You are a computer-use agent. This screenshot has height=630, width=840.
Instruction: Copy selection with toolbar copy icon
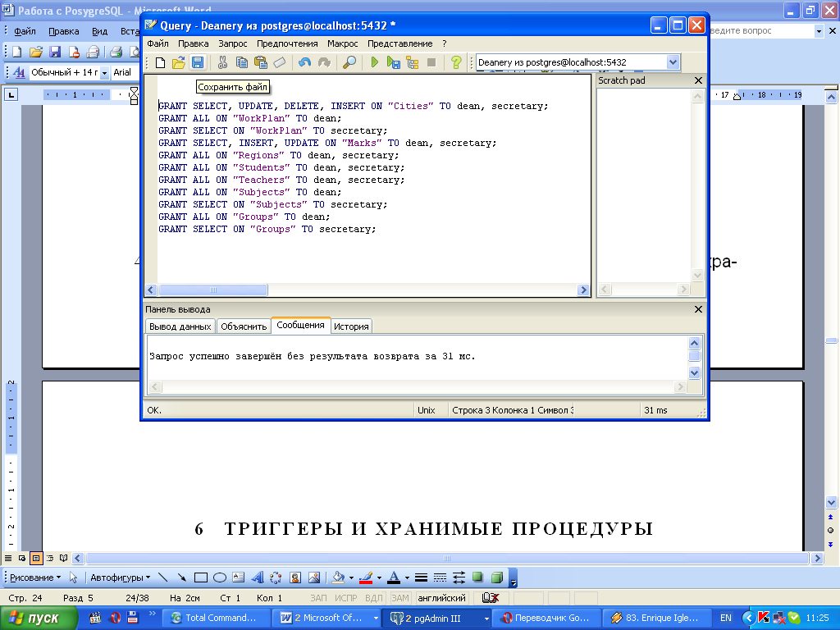pos(242,62)
